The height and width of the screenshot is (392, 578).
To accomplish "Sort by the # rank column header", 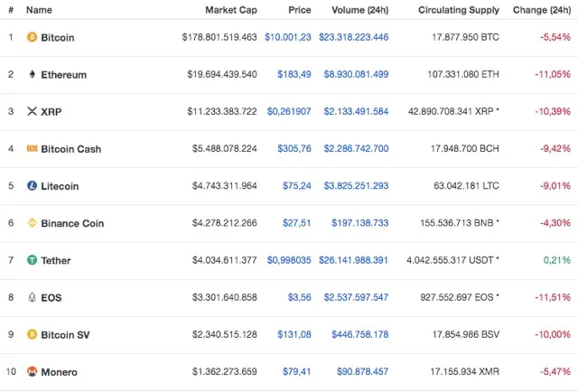I will pos(11,10).
